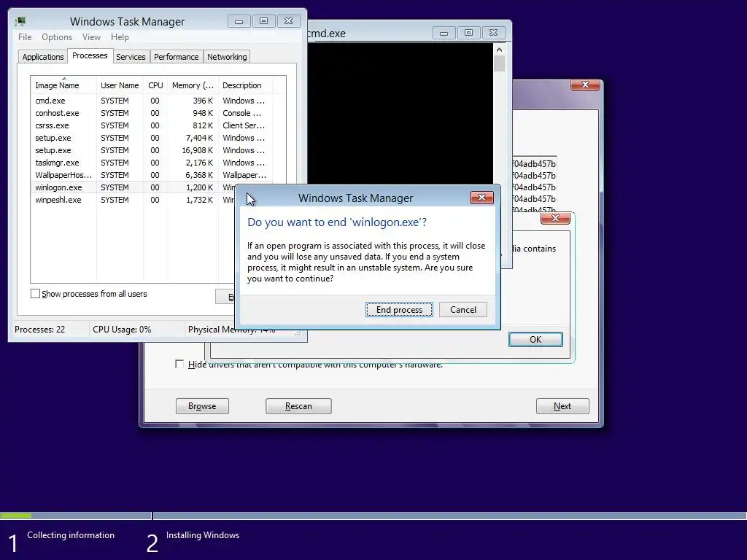Check Show processes from all users
Viewport: 747px width, 560px height.
tap(35, 294)
